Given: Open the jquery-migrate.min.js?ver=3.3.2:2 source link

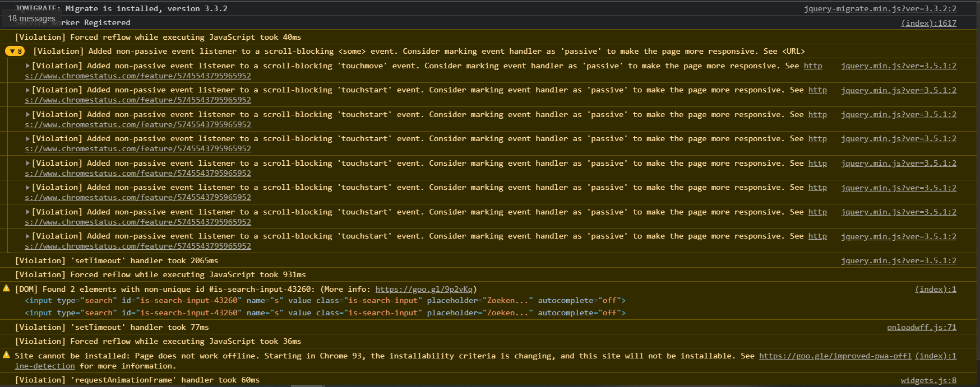Looking at the screenshot, I should (880, 8).
